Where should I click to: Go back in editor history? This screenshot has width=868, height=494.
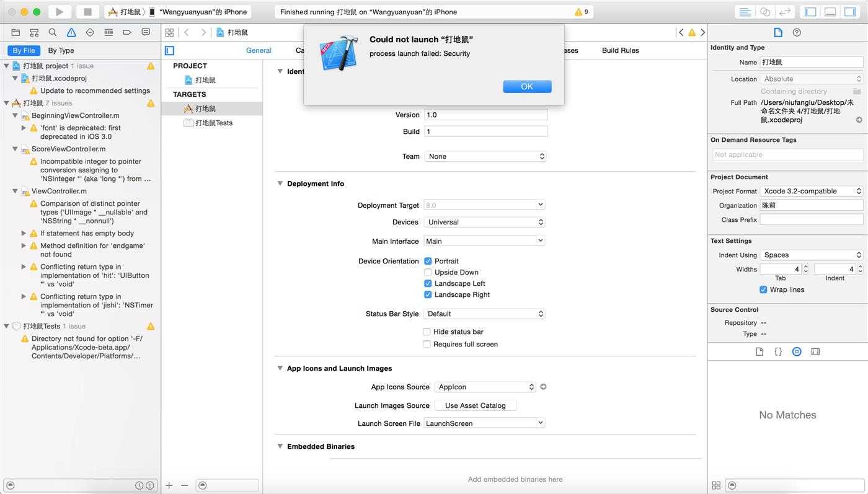(x=187, y=32)
